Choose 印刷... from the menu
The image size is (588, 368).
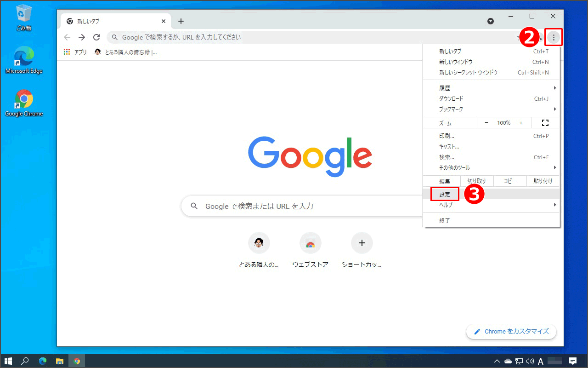[491, 136]
